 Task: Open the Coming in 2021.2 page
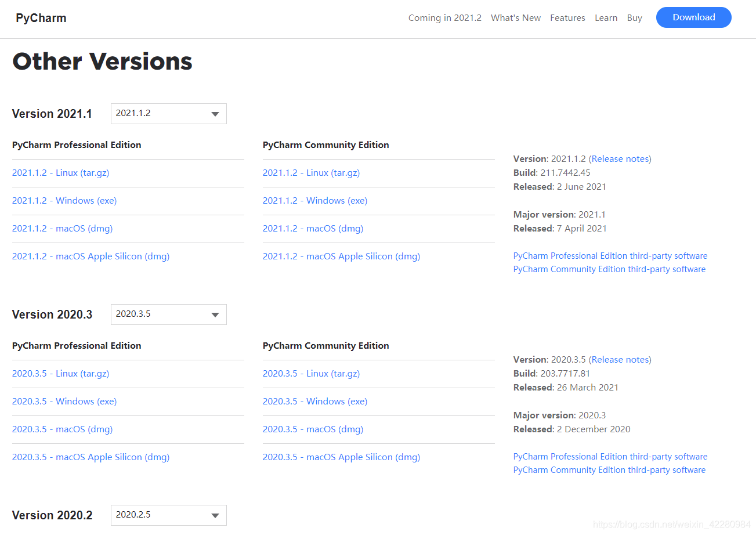445,18
